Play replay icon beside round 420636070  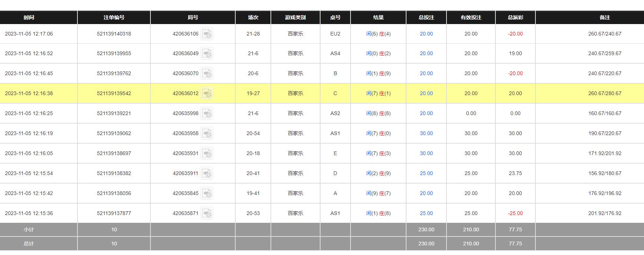pos(207,74)
